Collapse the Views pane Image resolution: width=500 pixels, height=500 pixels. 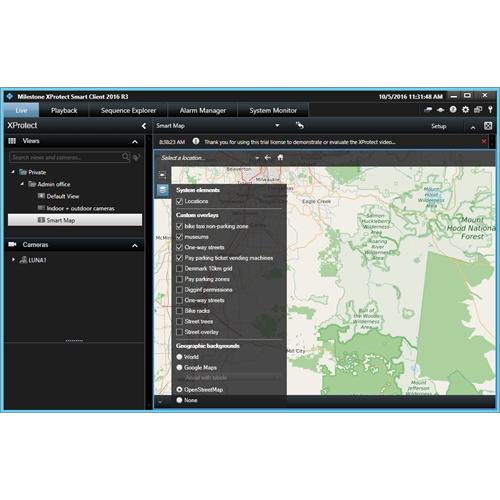(135, 142)
